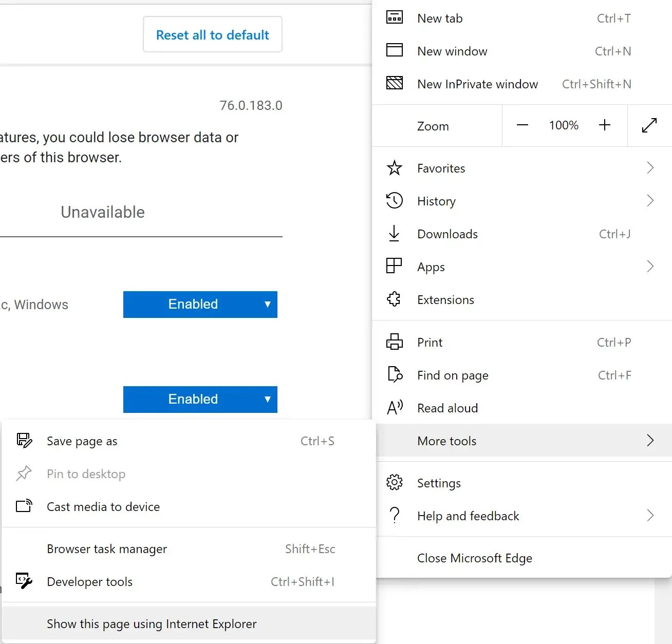The width and height of the screenshot is (672, 644).
Task: Choose Close Microsoft Edge from menu
Action: point(475,558)
